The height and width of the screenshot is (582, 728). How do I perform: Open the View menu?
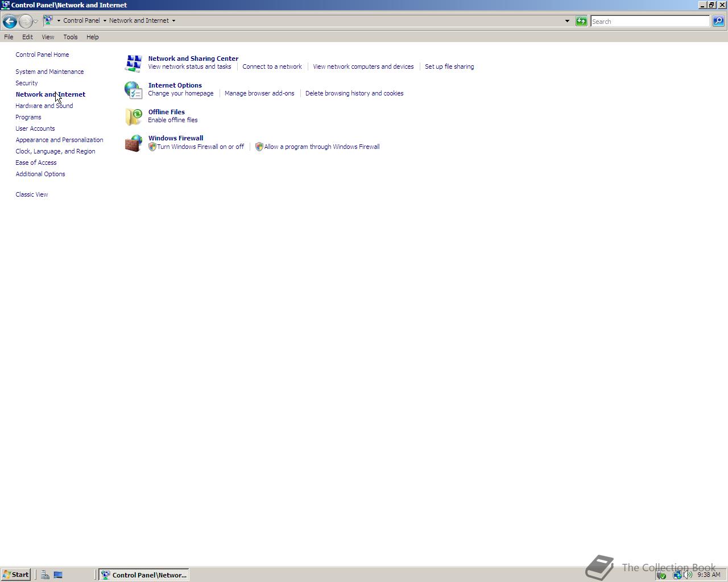point(48,37)
